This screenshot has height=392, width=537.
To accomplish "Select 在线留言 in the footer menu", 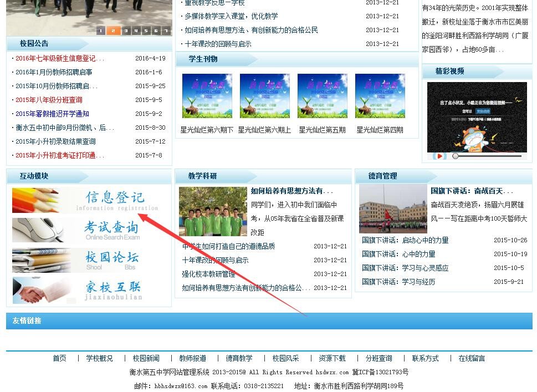I will pyautogui.click(x=472, y=359).
